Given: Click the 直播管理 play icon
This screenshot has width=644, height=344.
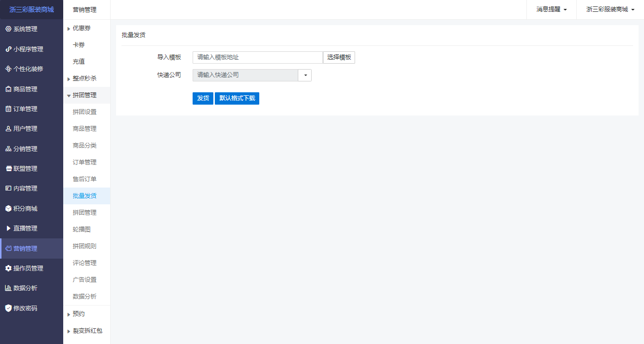Looking at the screenshot, I should [x=8, y=229].
